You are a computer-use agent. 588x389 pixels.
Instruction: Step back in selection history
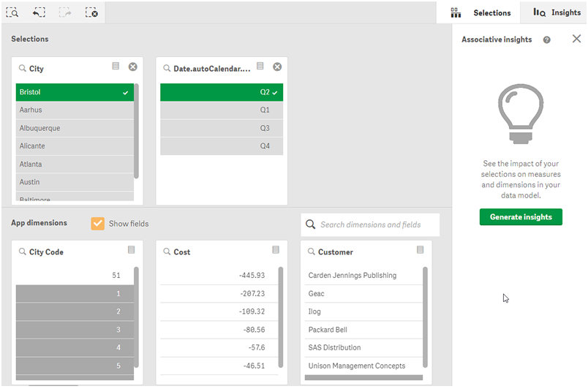pos(39,12)
